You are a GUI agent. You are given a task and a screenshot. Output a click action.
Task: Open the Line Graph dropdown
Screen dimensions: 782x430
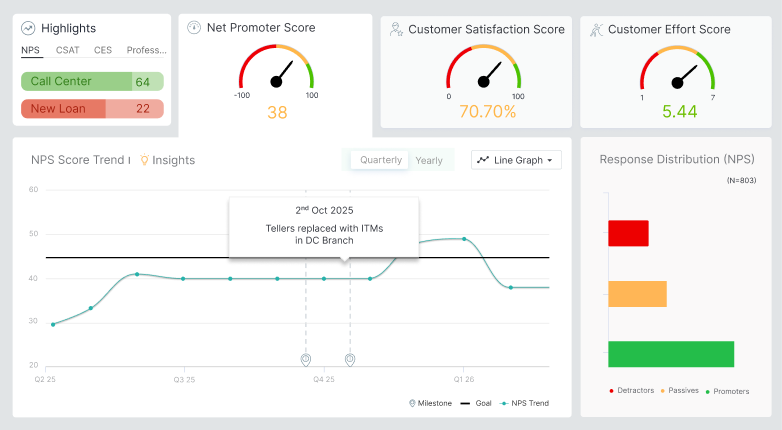[516, 160]
